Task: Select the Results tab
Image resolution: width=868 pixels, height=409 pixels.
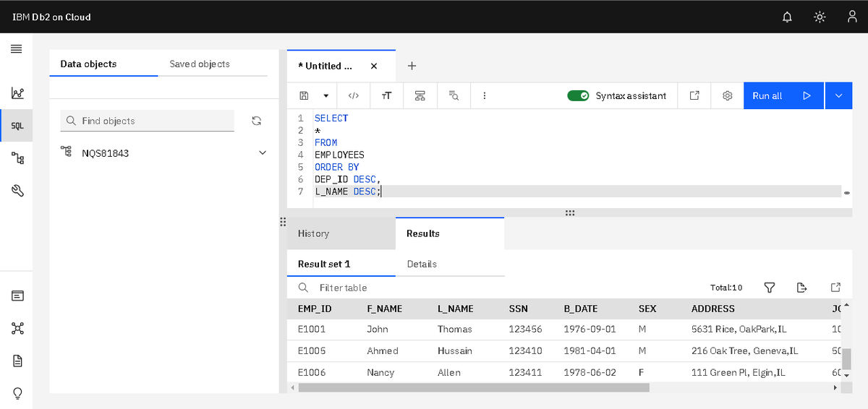Action: click(x=450, y=233)
